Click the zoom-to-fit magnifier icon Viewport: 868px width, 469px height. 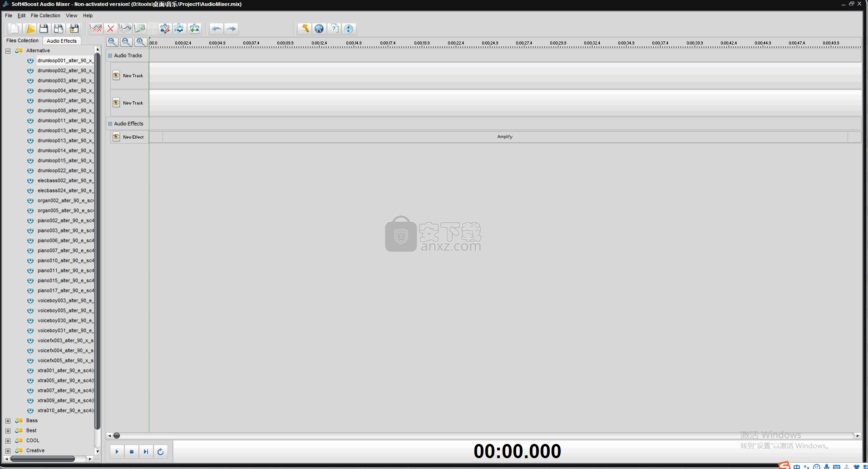pyautogui.click(x=141, y=42)
